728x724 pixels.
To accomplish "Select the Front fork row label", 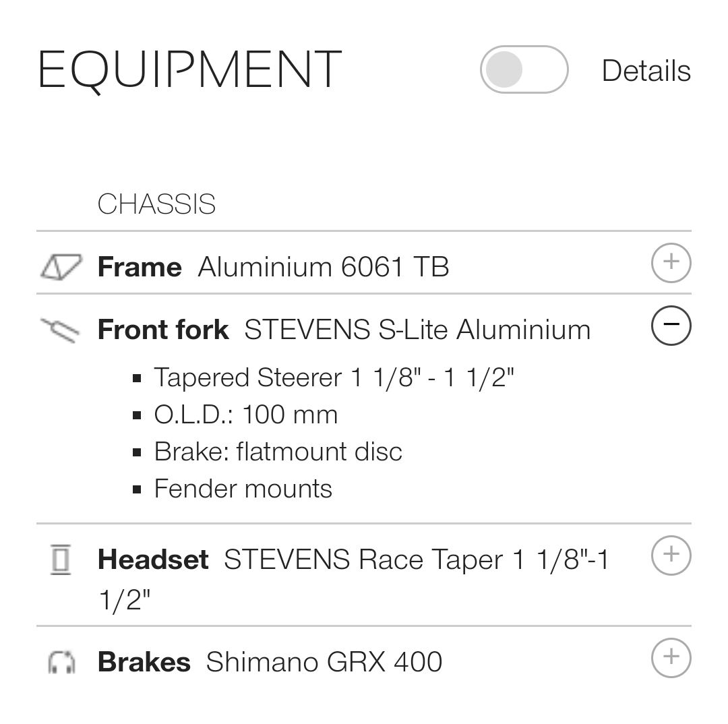I will click(163, 330).
